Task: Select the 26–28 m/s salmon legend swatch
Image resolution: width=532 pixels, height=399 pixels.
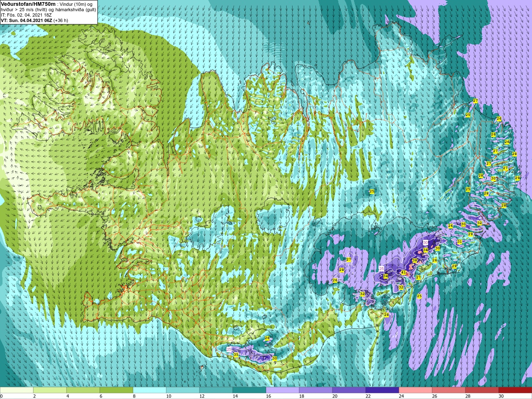Action: [449, 390]
